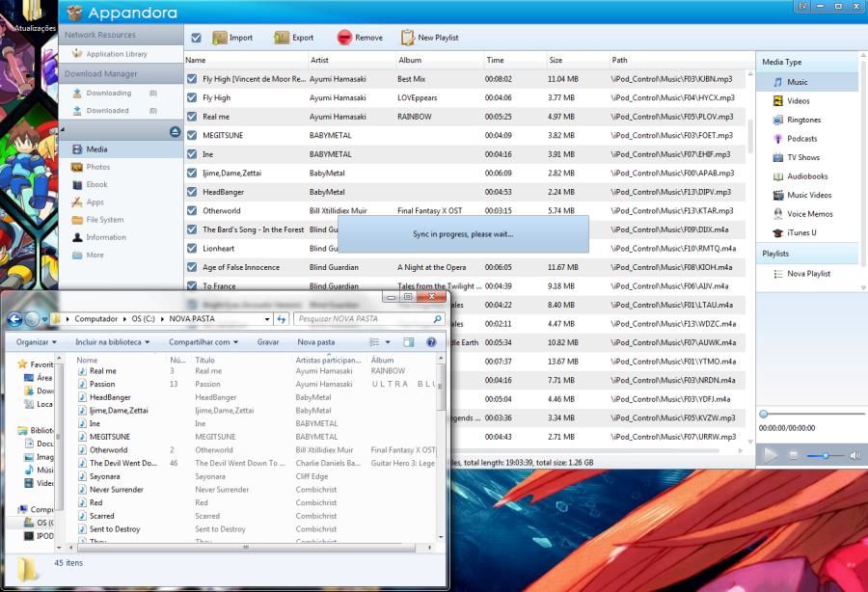Screen dimensions: 868x592
Task: Open Compartilhar com dropdown
Action: pyautogui.click(x=203, y=342)
